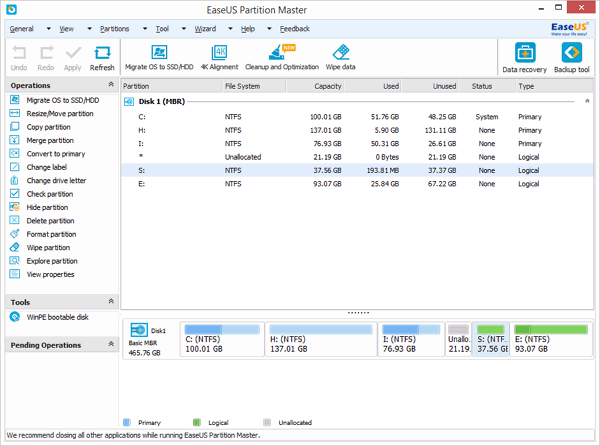
Task: Open the Data recovery tool
Action: pos(524,57)
